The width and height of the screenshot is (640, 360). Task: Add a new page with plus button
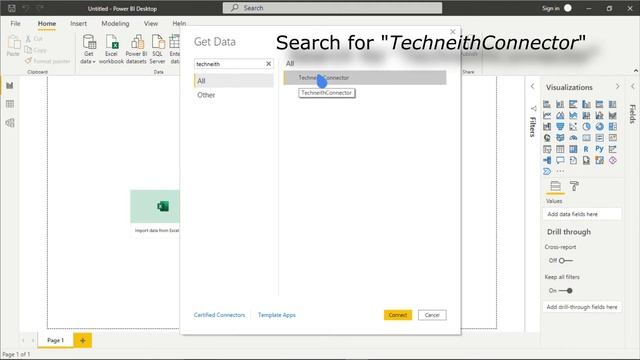82,340
